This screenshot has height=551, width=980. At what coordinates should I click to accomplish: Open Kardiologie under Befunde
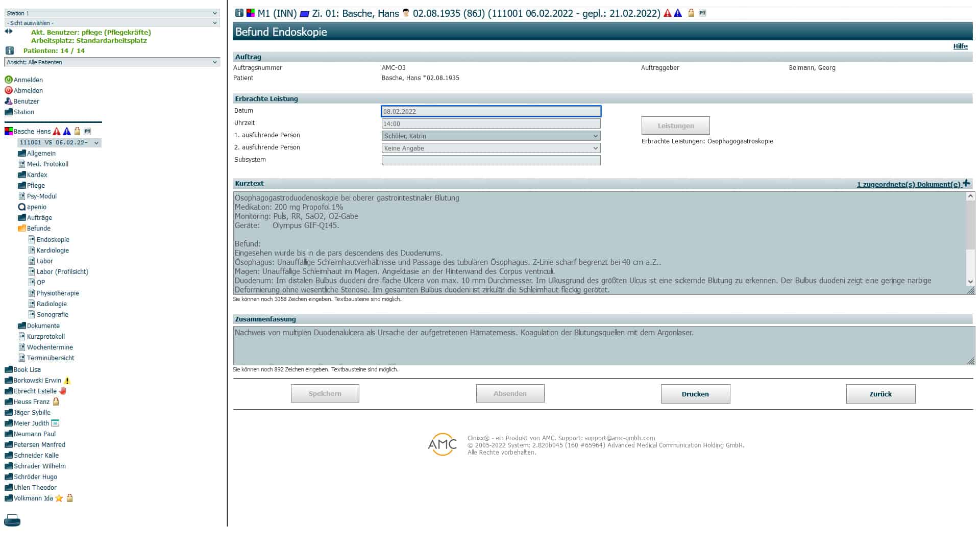[x=52, y=250]
